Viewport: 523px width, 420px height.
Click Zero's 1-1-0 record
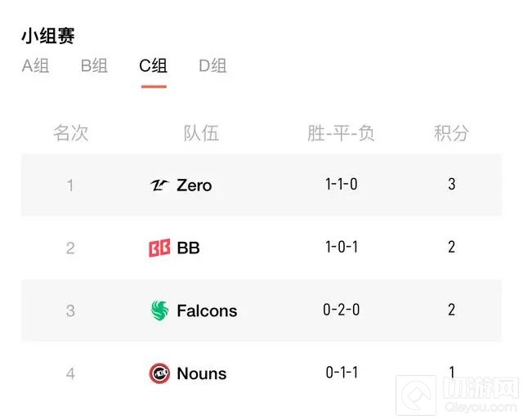coord(341,185)
